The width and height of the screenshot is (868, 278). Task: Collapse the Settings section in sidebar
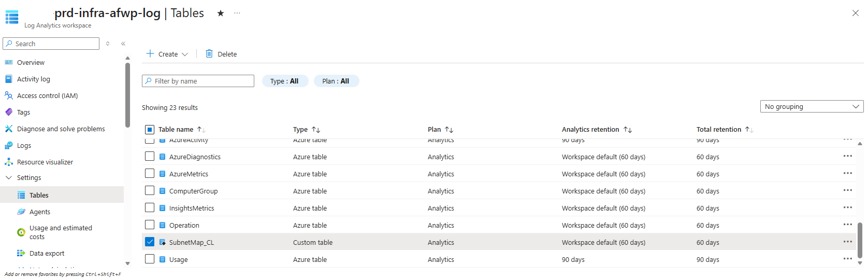point(9,178)
